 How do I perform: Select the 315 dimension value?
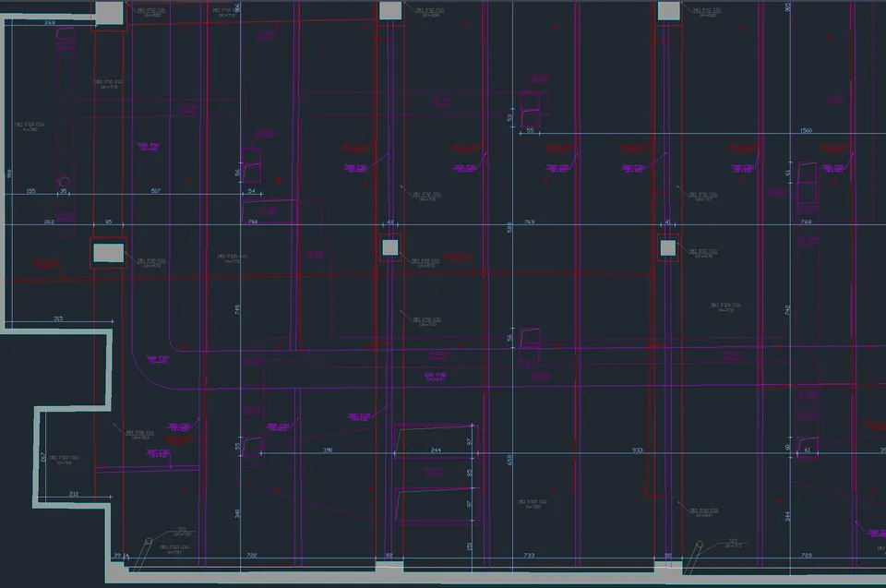click(x=58, y=318)
